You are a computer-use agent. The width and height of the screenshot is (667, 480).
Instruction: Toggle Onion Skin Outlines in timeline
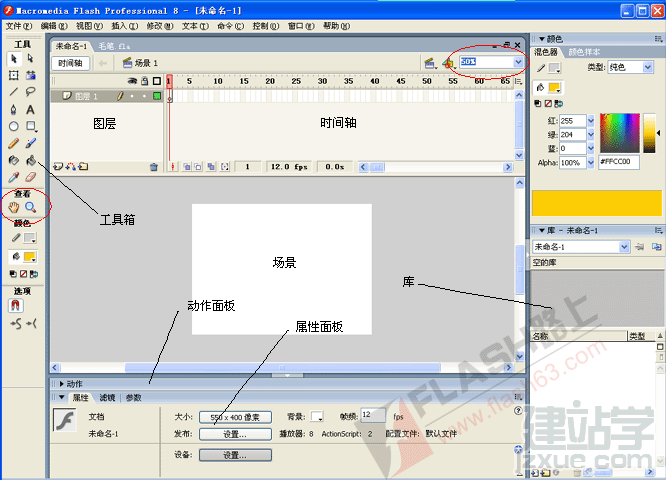(198, 167)
